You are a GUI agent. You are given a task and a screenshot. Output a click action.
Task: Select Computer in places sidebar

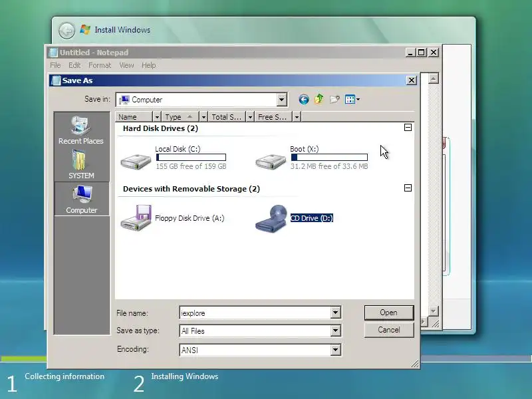tap(81, 199)
